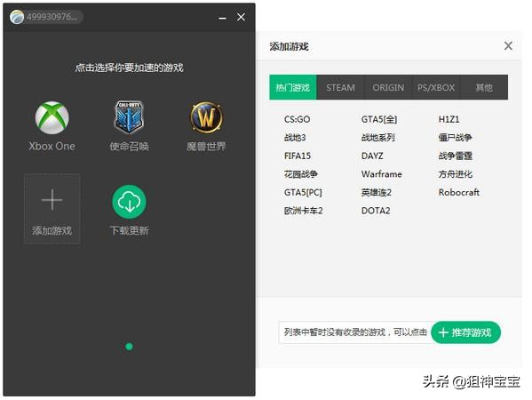Viewport: 532px width, 400px height.
Task: Pick the World of Warcraft 魔兽世界 icon
Action: pyautogui.click(x=206, y=117)
